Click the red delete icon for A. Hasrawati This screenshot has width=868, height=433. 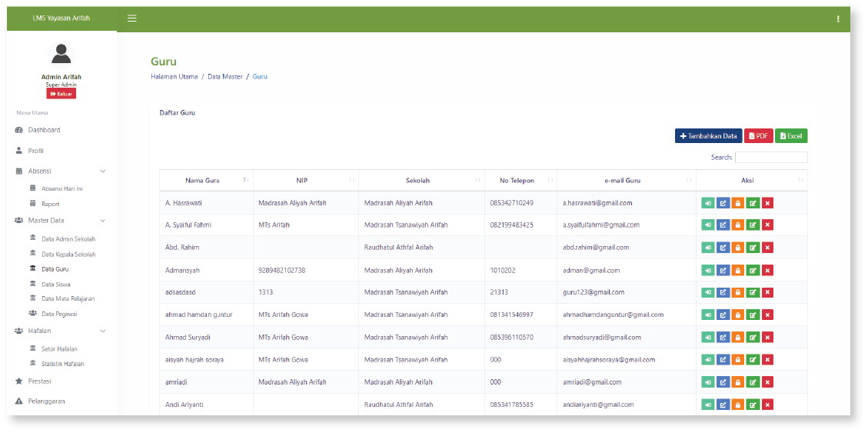[x=767, y=203]
